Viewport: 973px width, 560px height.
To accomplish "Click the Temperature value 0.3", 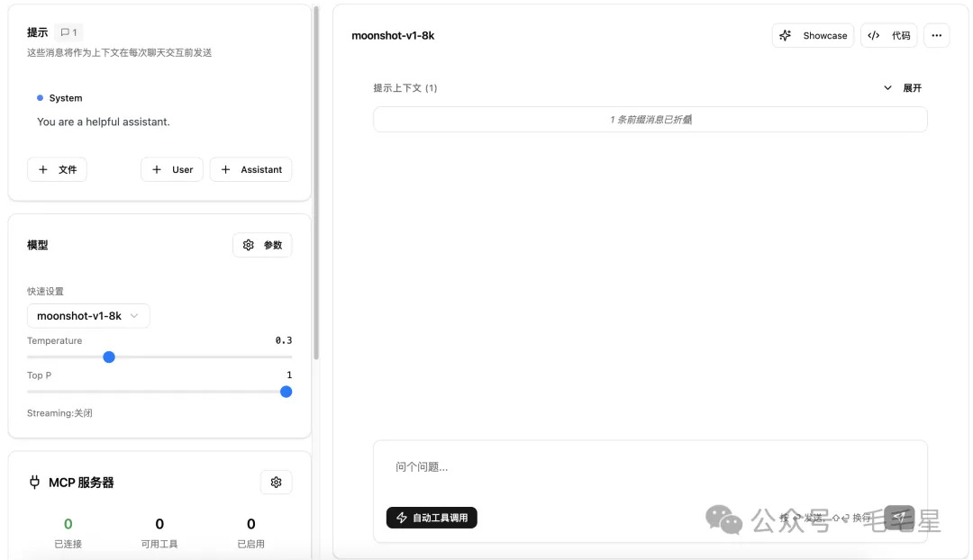I will tap(284, 340).
